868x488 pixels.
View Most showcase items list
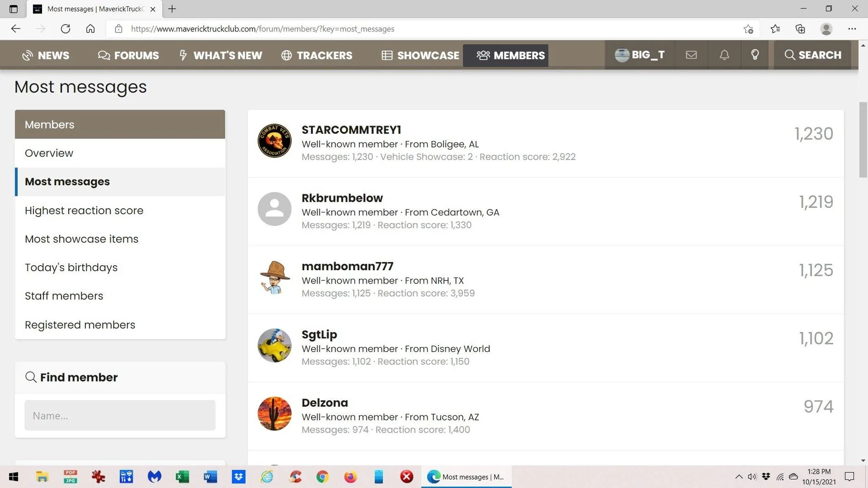click(x=120, y=239)
